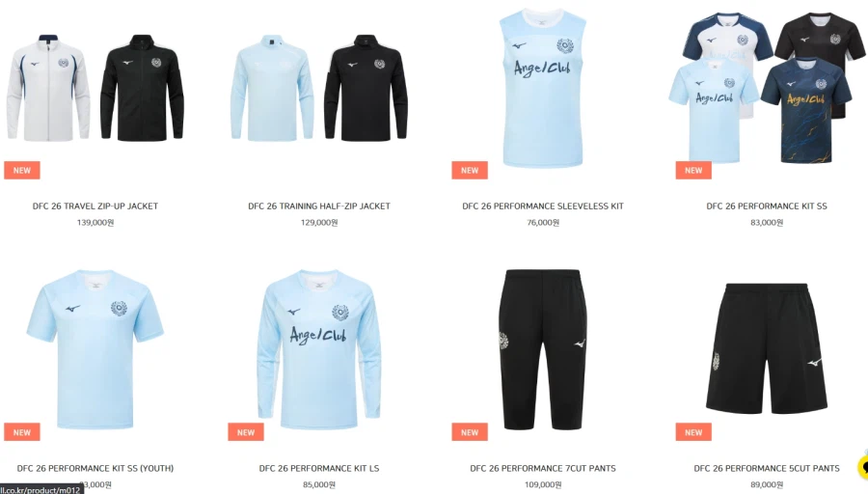The width and height of the screenshot is (868, 494).
Task: Click NEW badge on Performance Kit SS
Action: (x=693, y=171)
